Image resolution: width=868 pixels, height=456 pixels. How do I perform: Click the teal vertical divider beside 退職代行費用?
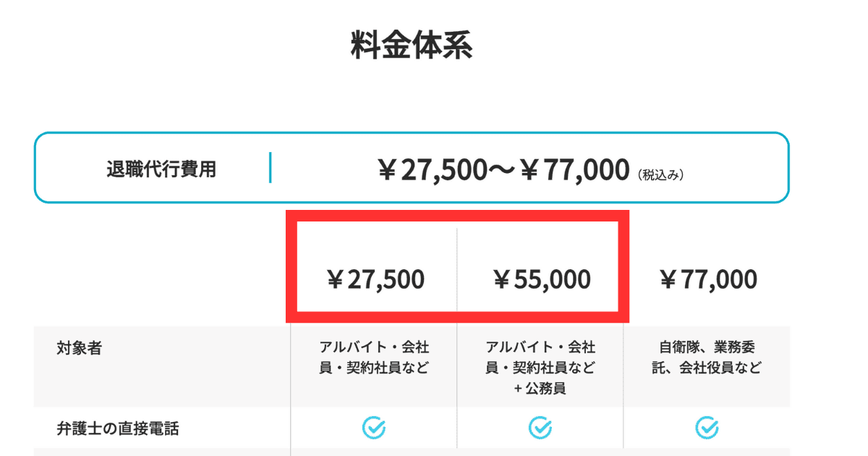click(271, 167)
